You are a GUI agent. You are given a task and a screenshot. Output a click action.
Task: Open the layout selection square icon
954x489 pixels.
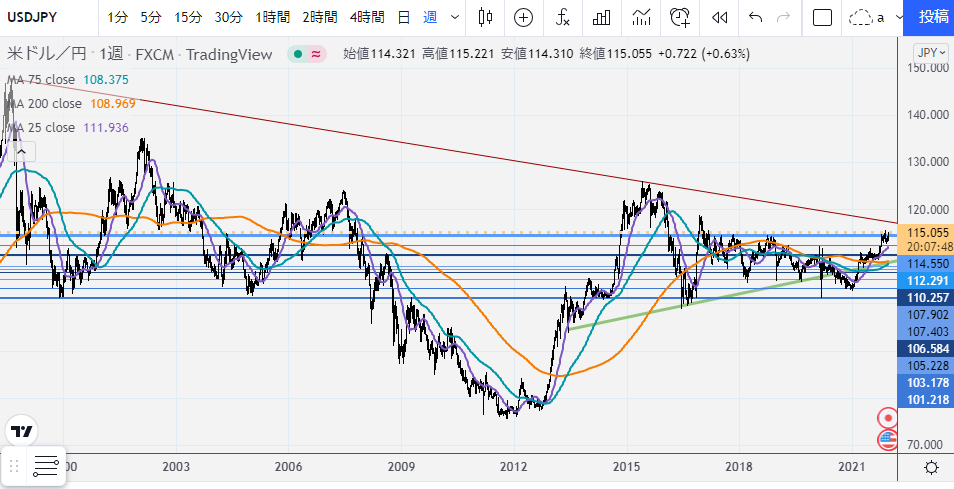[822, 18]
